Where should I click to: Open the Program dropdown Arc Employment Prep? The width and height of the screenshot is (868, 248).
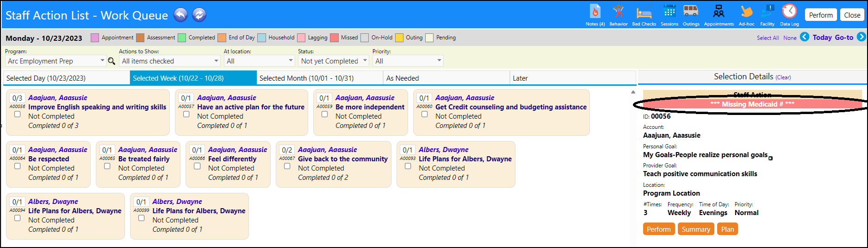coord(56,61)
